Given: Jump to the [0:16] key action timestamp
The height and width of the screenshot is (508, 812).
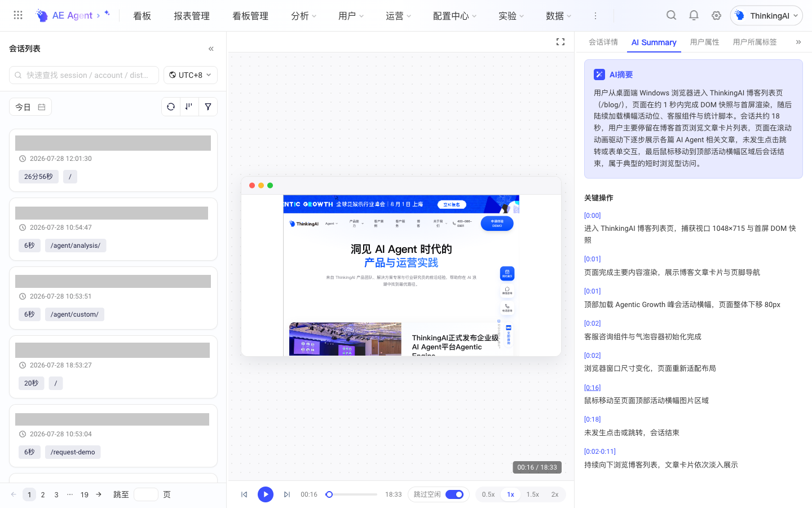Looking at the screenshot, I should click(x=593, y=388).
